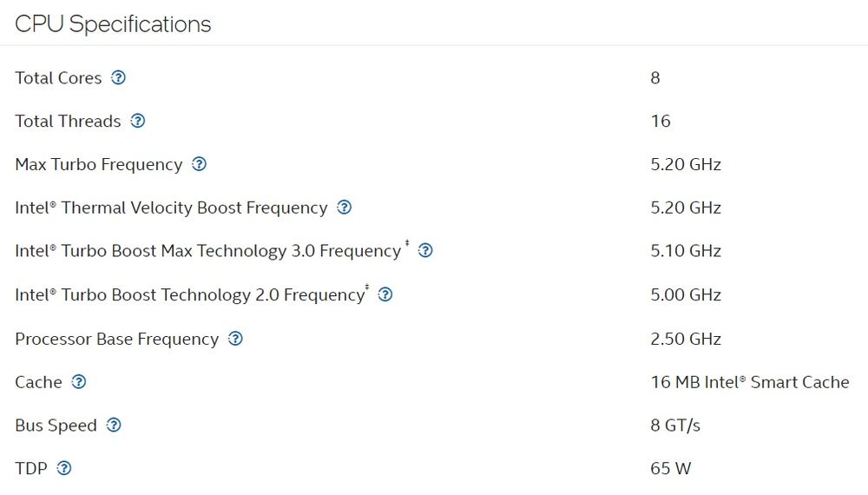Click the 65 W TDP value
Screen dimensions: 868x495
click(x=670, y=469)
